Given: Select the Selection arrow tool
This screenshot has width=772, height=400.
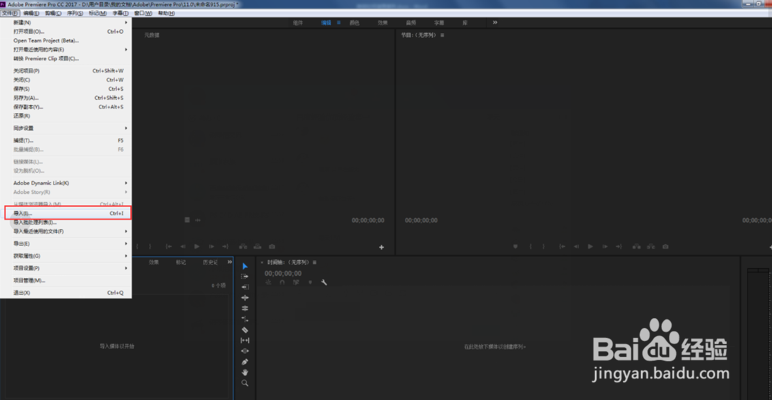Looking at the screenshot, I should tap(245, 266).
